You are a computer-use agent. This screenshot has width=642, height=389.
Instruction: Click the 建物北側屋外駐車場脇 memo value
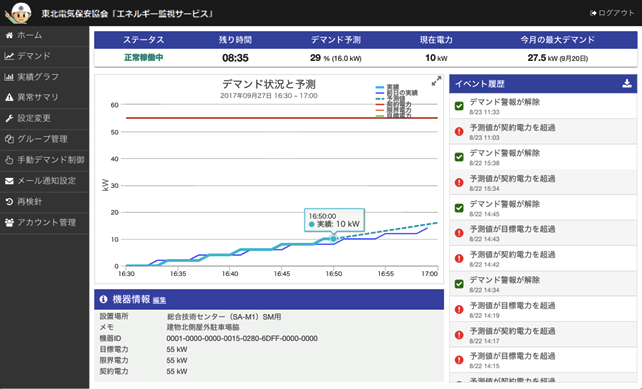(203, 327)
